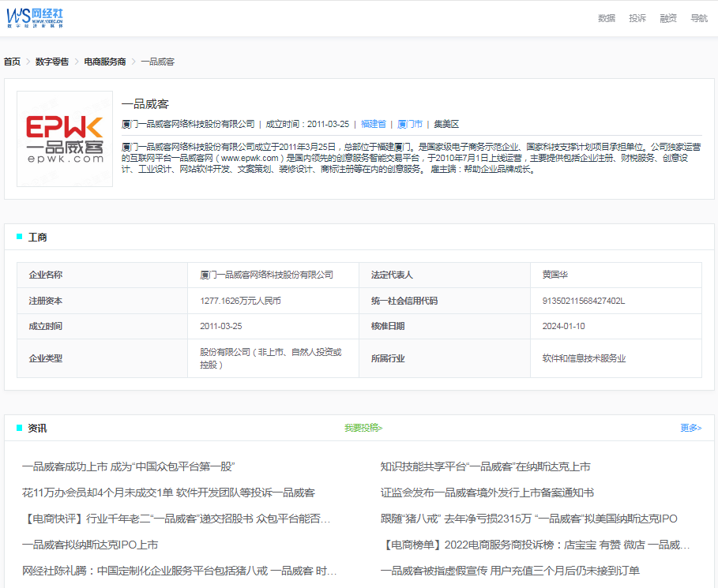Select company name cell 厦门一品威客网络科技股份有限公司
Viewport: 718px width, 588px height.
[273, 275]
